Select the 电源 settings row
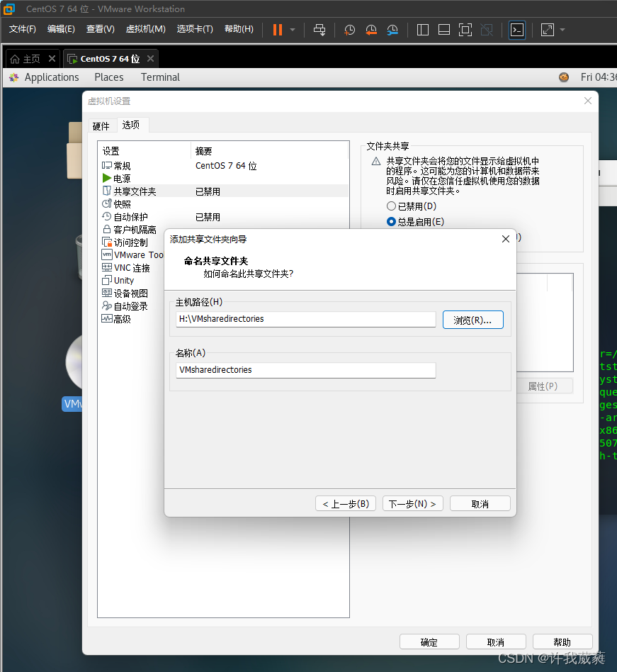 222,179
